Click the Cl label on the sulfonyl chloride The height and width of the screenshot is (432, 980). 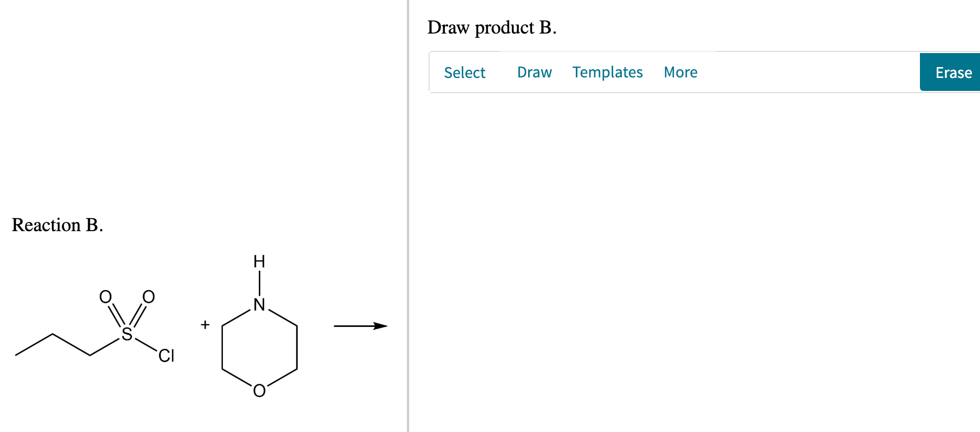tap(167, 356)
